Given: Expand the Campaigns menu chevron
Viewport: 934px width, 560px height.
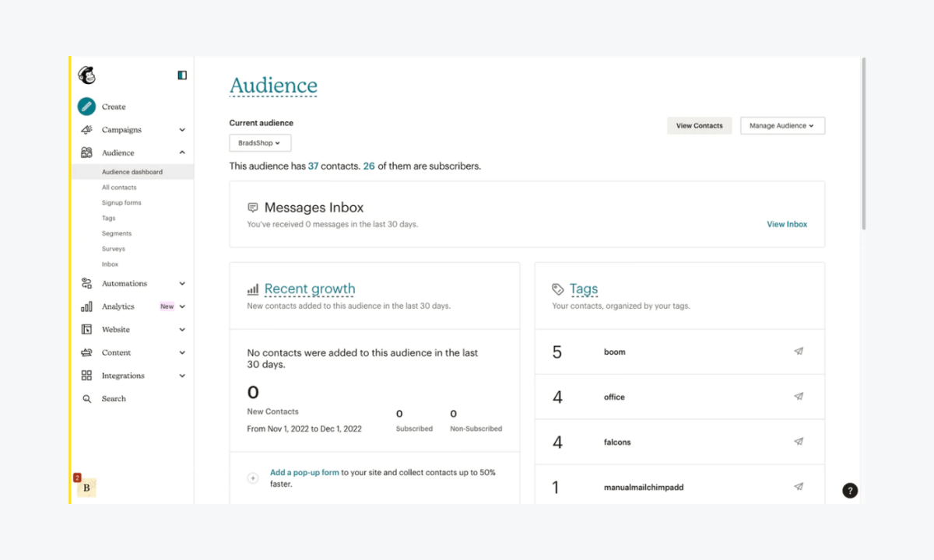Looking at the screenshot, I should point(182,130).
